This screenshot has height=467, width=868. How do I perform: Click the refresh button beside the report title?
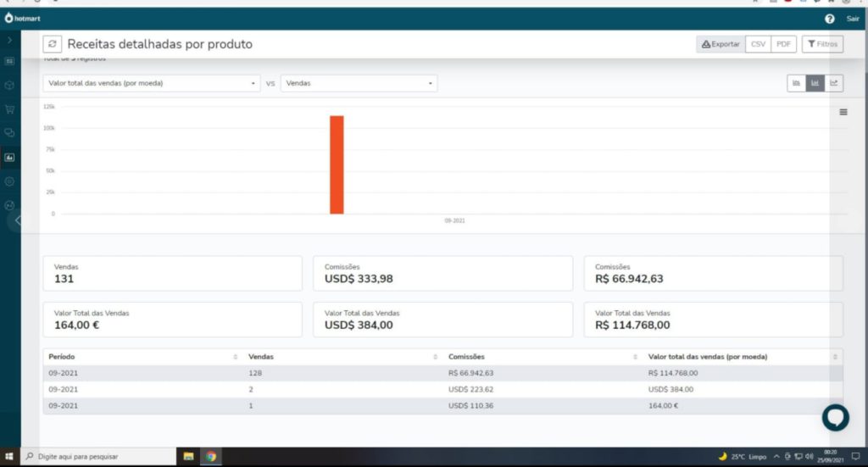coord(52,44)
